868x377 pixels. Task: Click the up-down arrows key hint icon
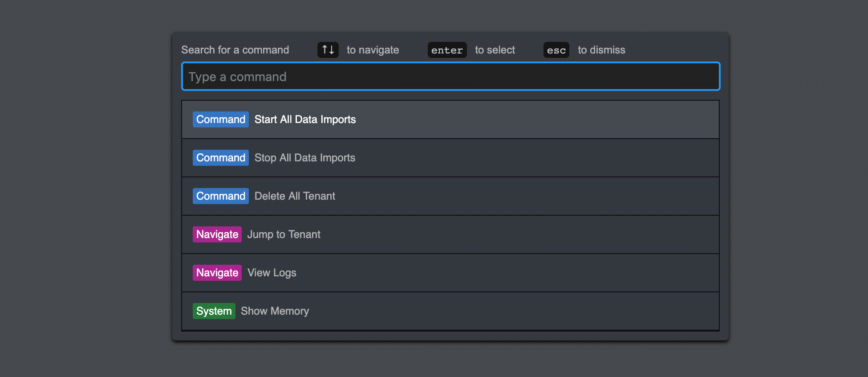(x=328, y=50)
